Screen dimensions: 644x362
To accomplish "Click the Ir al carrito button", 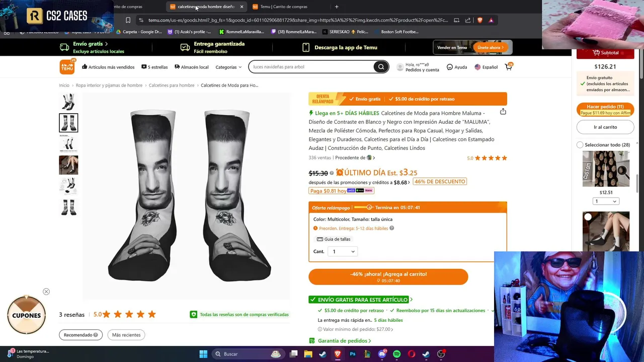I will tap(605, 127).
